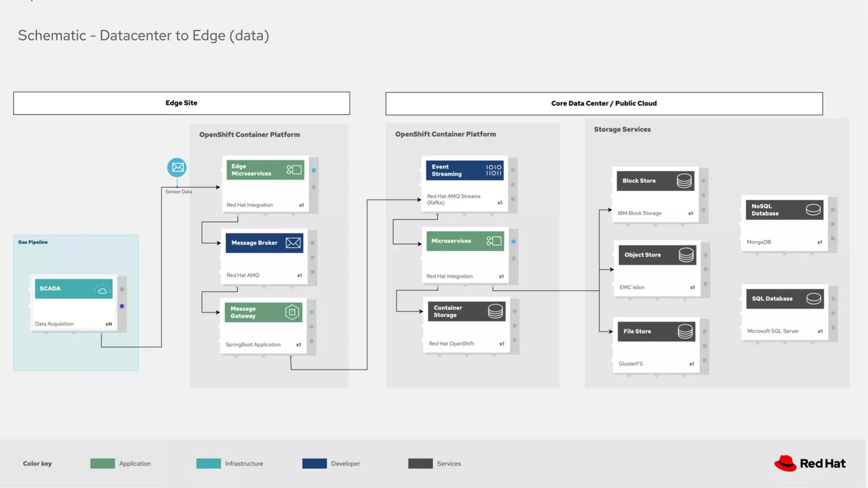Click the green Application color swatch
The image size is (868, 488).
pos(103,463)
